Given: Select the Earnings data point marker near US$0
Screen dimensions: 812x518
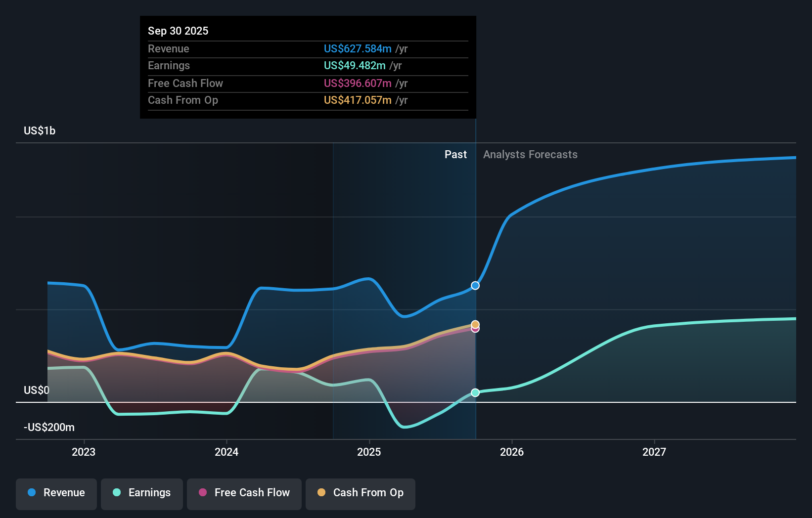Looking at the screenshot, I should pos(475,392).
